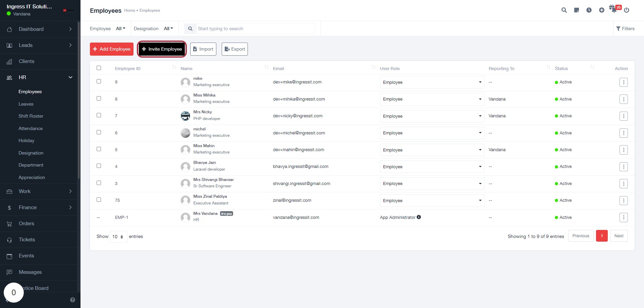This screenshot has width=644, height=308.
Task: Open action menu for Miss Mahin row
Action: click(624, 150)
